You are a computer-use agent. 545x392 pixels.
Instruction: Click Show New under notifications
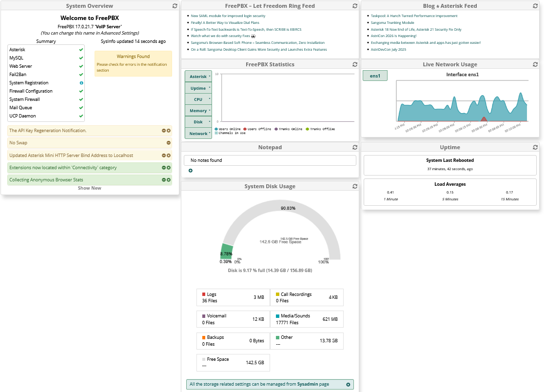(90, 188)
